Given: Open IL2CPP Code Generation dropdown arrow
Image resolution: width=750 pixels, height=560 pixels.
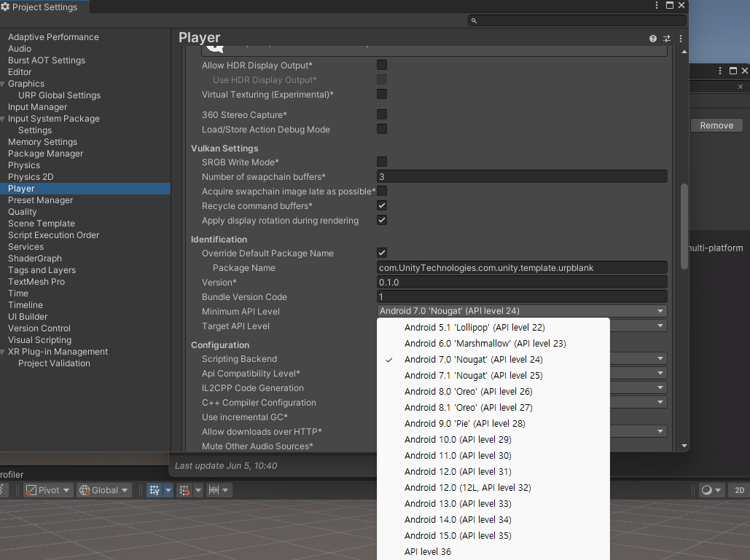Looking at the screenshot, I should (x=660, y=388).
